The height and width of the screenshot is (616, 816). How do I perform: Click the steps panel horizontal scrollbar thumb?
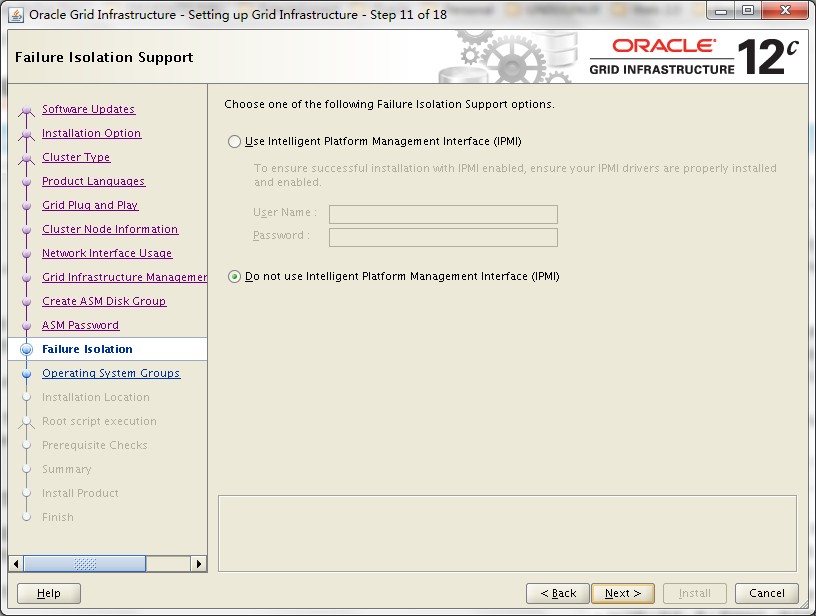[x=85, y=563]
